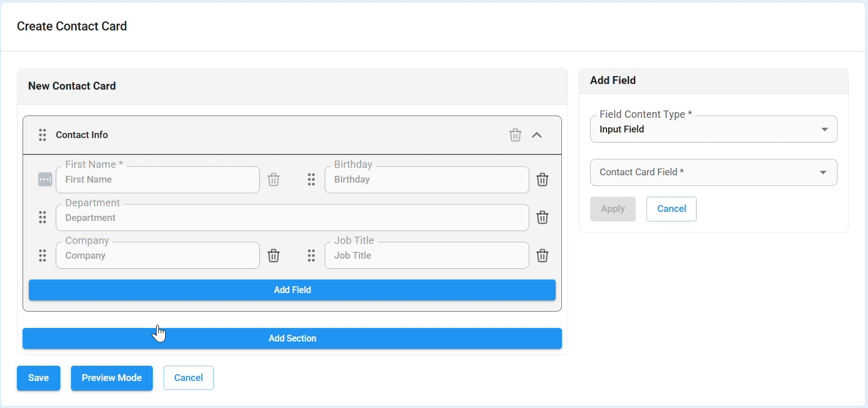868x408 pixels.
Task: Click the First Name input field
Action: tap(158, 180)
